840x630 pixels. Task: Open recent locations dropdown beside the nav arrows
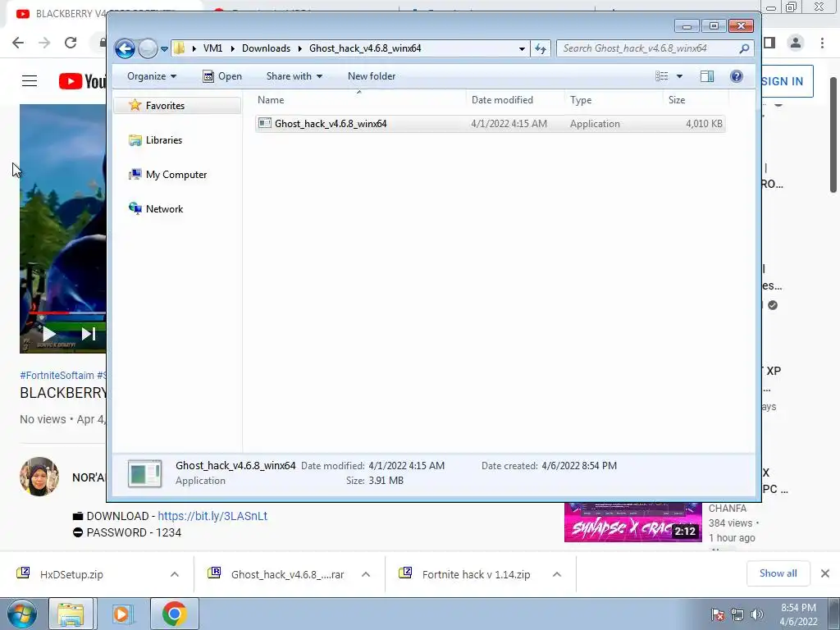tap(164, 48)
